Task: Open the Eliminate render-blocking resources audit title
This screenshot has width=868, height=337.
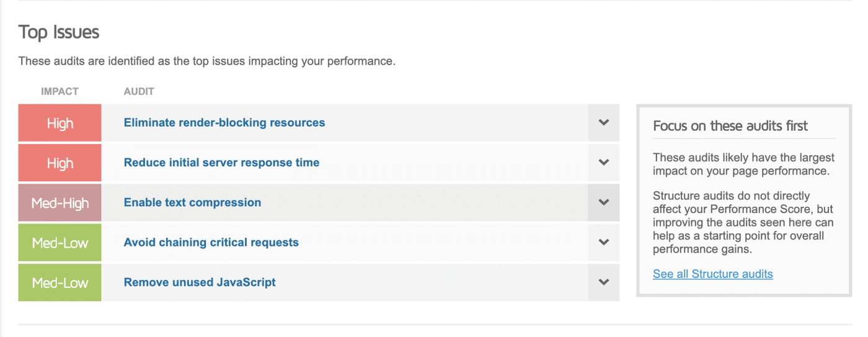Action: pyautogui.click(x=224, y=123)
